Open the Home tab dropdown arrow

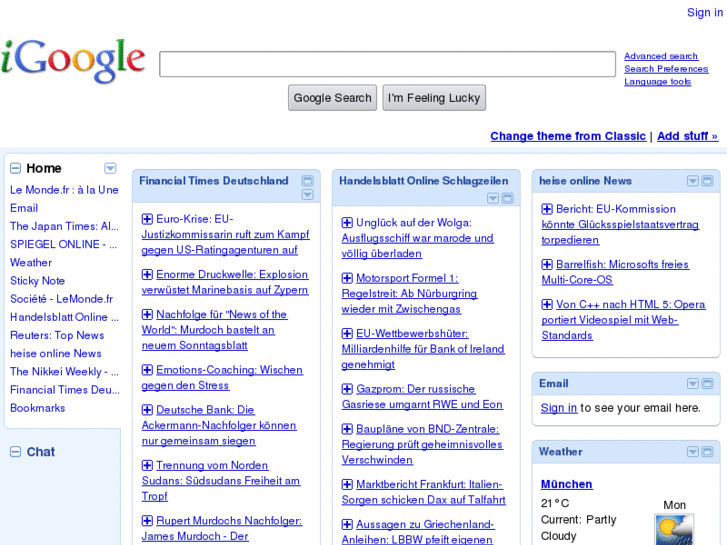[x=110, y=168]
